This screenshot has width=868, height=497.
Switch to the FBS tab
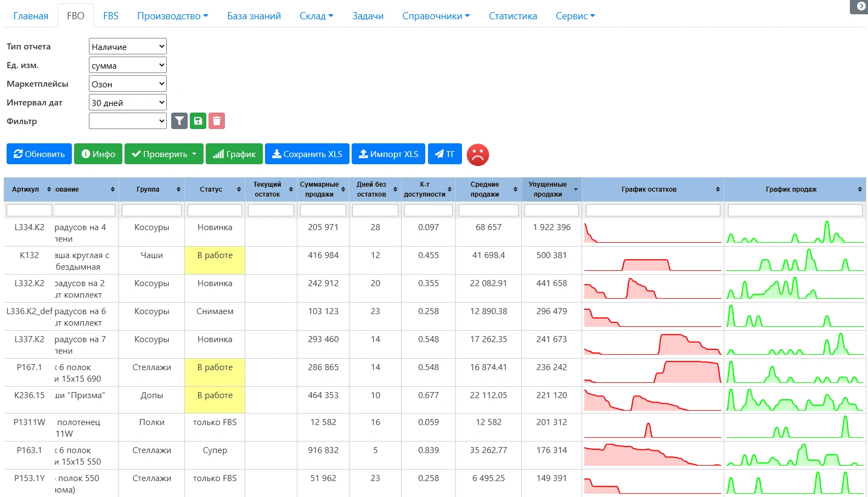click(111, 16)
